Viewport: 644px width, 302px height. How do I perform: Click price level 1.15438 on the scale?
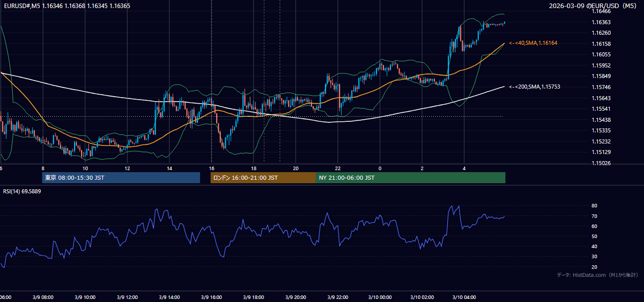(601, 120)
